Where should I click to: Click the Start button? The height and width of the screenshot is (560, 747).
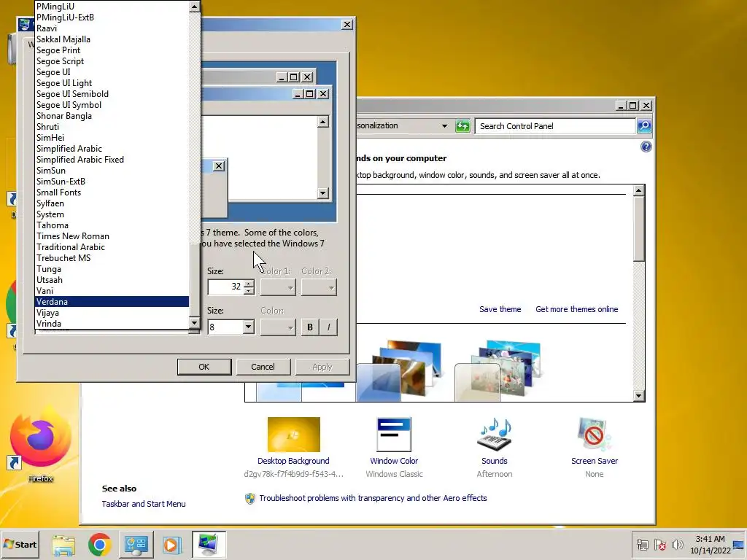(20, 544)
